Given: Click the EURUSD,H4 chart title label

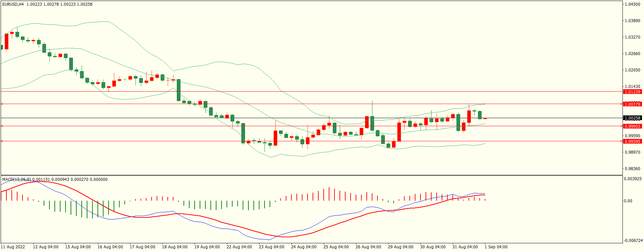Looking at the screenshot, I should pyautogui.click(x=13, y=4).
